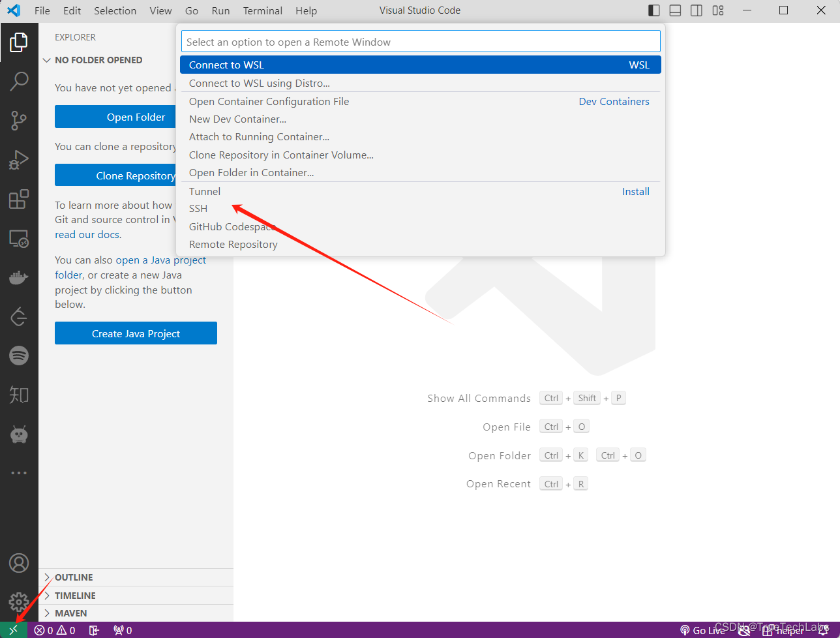Click the ports forwarded antenna status item
Image resolution: width=840 pixels, height=638 pixels.
123,630
